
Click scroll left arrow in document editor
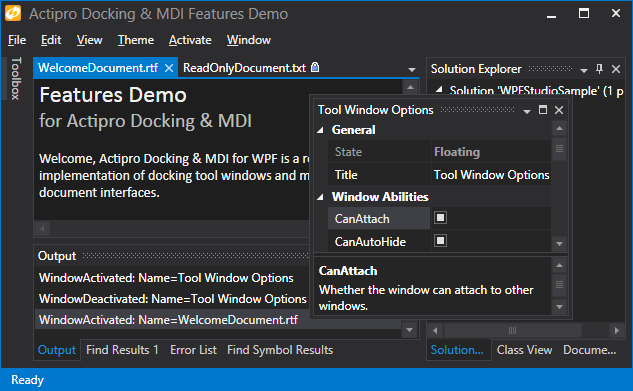click(42, 228)
